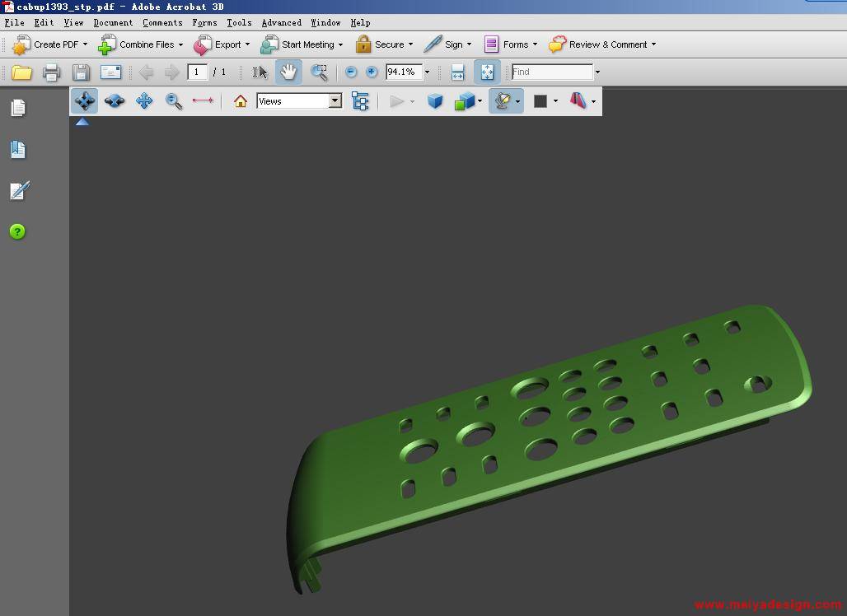The image size is (847, 616).
Task: Open the Advanced menu
Action: tap(282, 23)
